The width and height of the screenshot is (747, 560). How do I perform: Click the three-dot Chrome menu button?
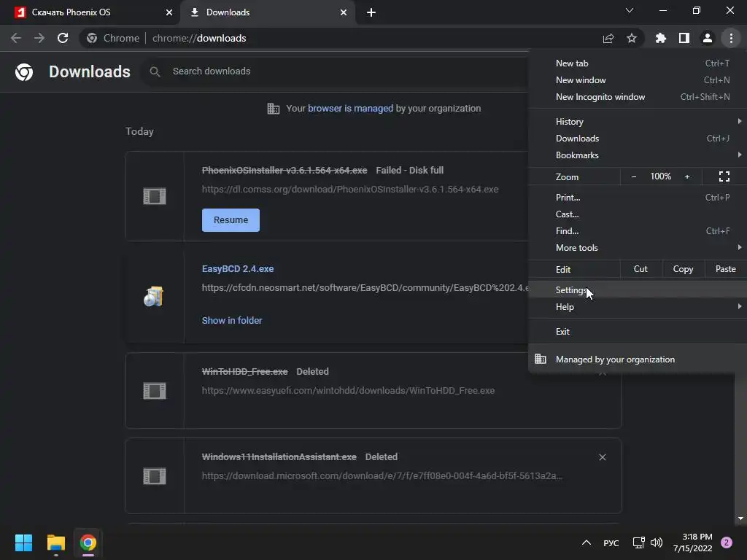tap(731, 38)
